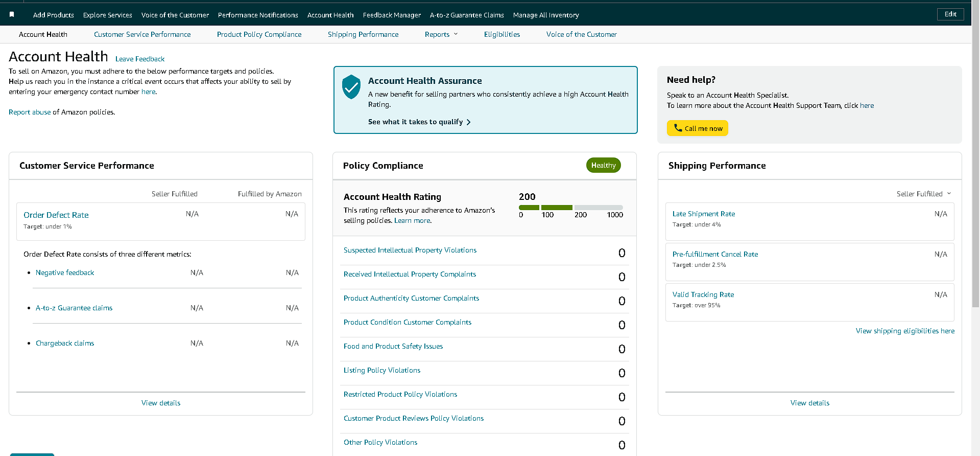Click the Account Health Assurance shield icon

point(351,87)
